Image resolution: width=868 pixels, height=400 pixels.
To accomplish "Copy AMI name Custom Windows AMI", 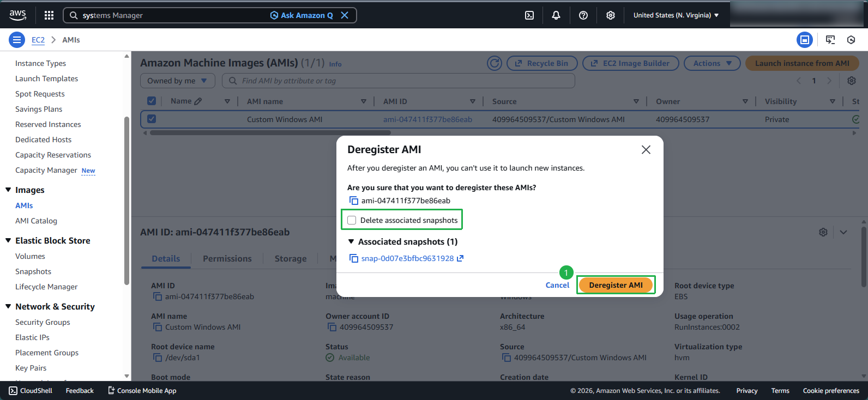I will (158, 327).
